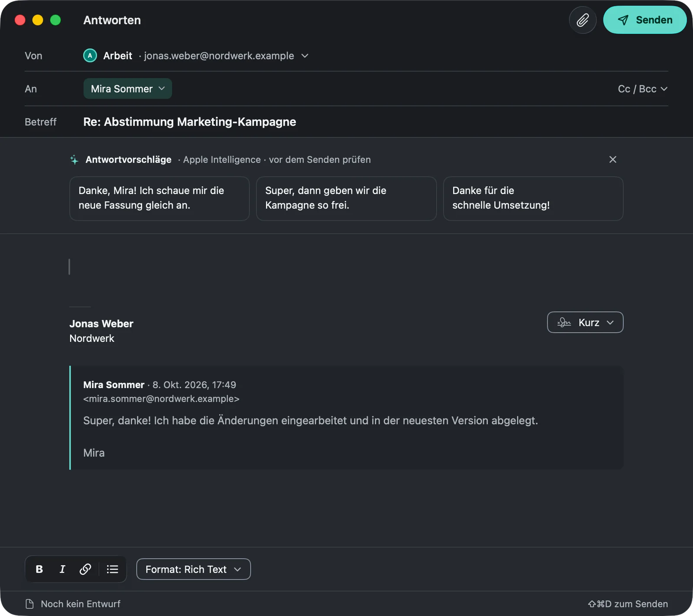Viewport: 693px width, 616px height.
Task: Close the window with the red button
Action: [20, 20]
